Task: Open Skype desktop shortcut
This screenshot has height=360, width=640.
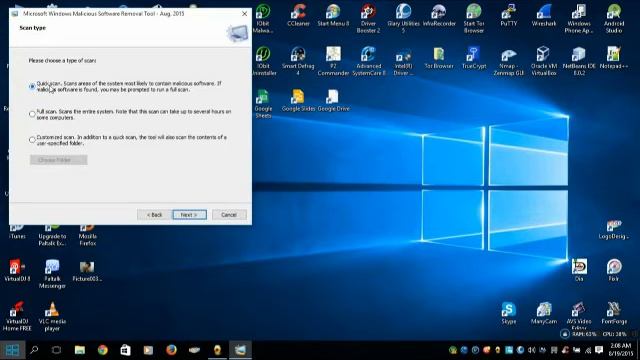Action: point(509,313)
